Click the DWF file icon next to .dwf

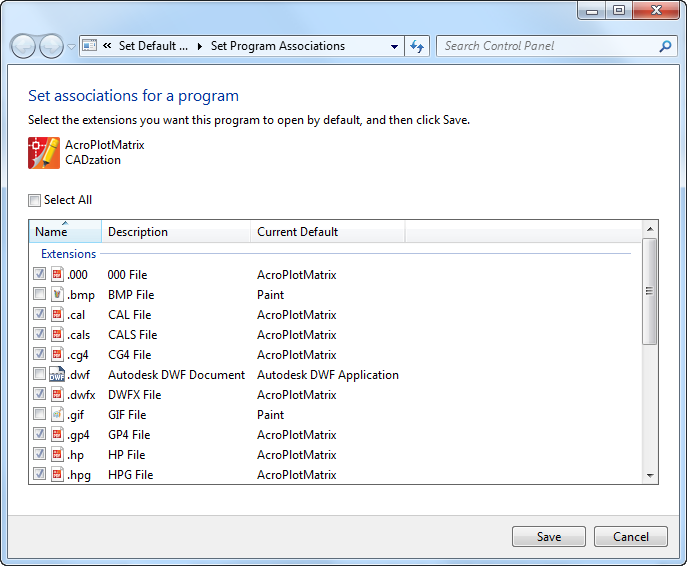[x=57, y=374]
